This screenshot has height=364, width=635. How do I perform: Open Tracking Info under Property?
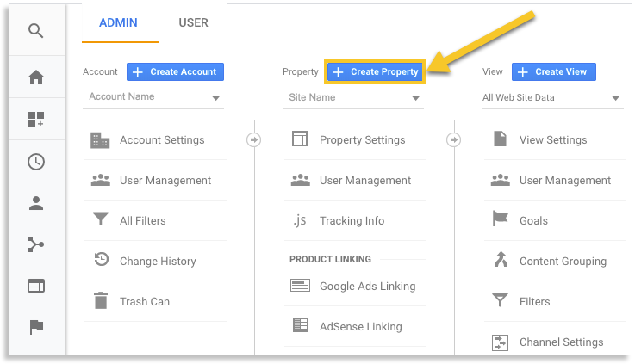352,221
